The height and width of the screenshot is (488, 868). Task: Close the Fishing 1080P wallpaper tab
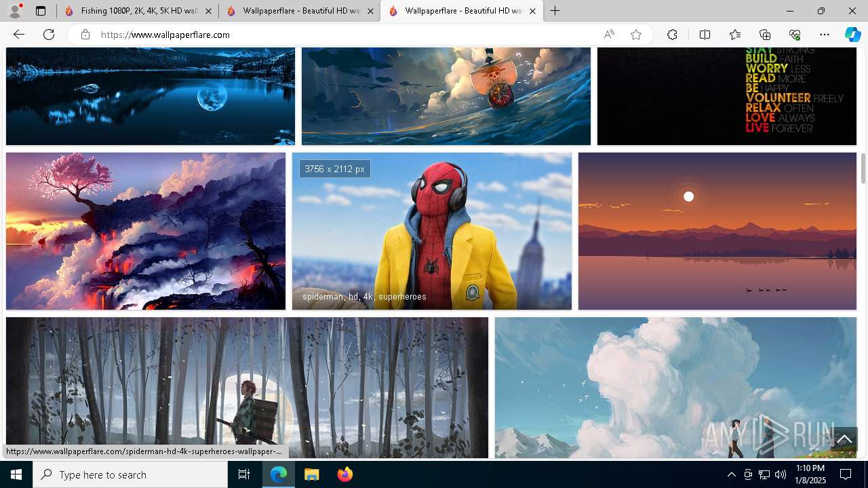tap(208, 11)
